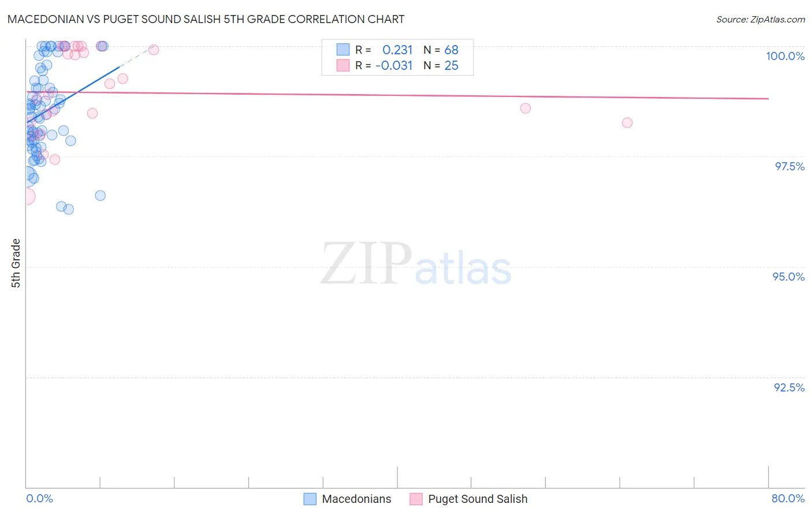Click the 100.0% y-axis label
Viewport: 812px width, 515px height.
pyautogui.click(x=785, y=56)
